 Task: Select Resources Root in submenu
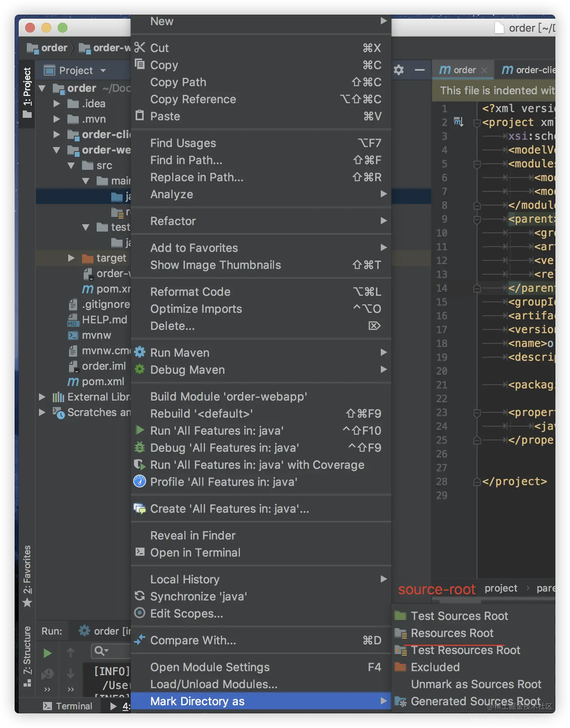474,633
